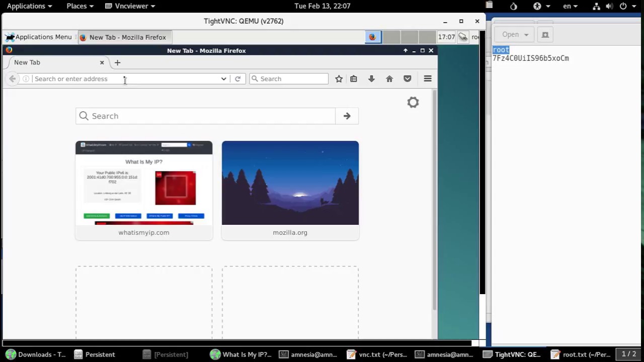Click the Tor onion icon in top bar
The height and width of the screenshot is (362, 644).
click(x=514, y=6)
